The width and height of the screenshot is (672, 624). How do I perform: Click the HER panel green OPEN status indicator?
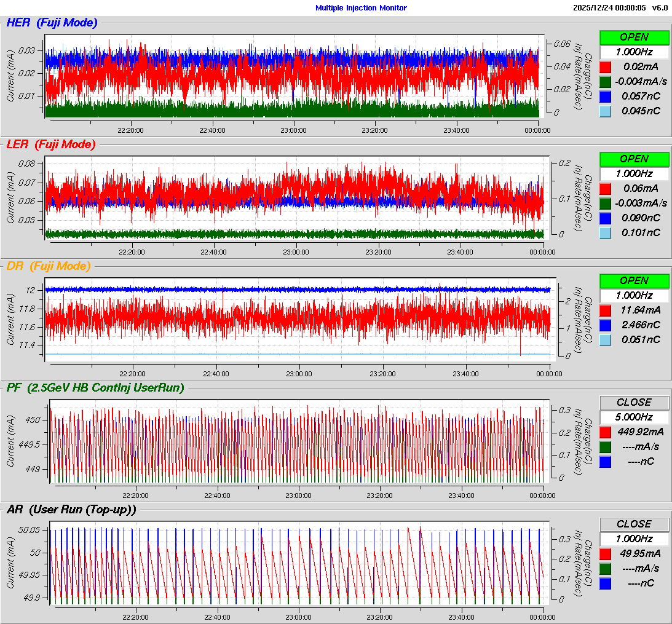click(x=634, y=37)
